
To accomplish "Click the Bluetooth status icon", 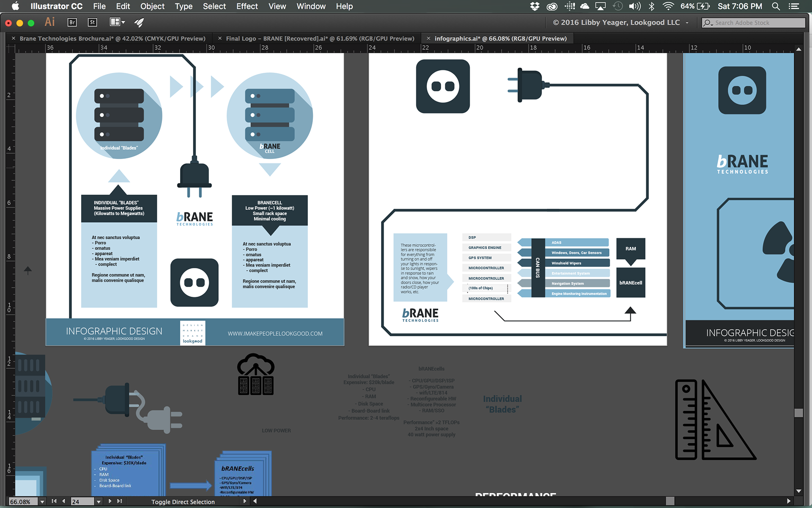I will click(652, 6).
